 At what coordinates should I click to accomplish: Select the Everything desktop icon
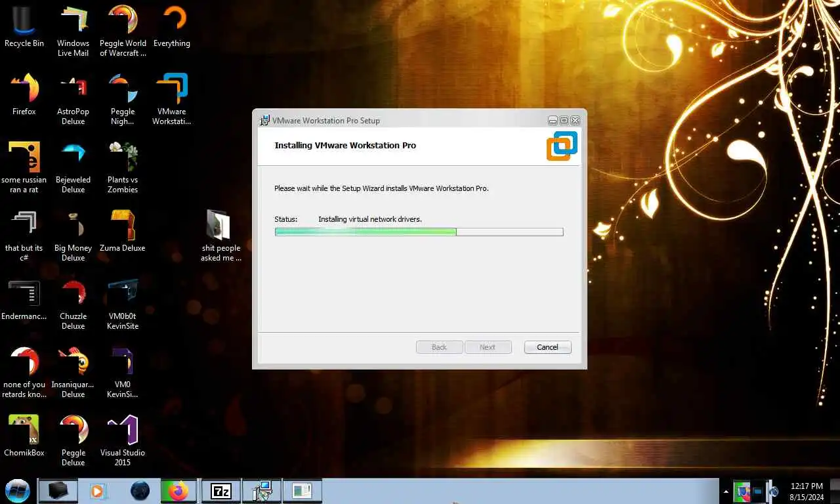pyautogui.click(x=172, y=26)
